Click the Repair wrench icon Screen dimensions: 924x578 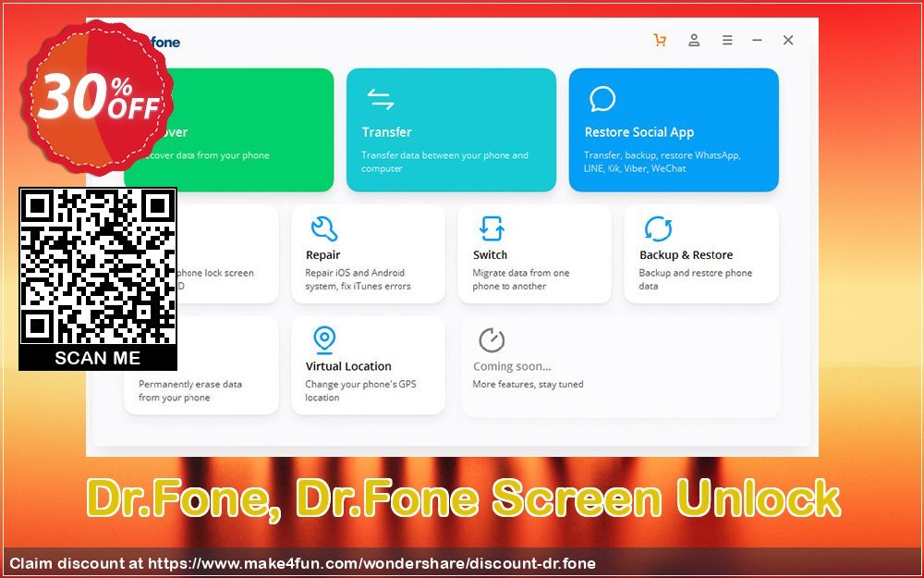point(324,228)
